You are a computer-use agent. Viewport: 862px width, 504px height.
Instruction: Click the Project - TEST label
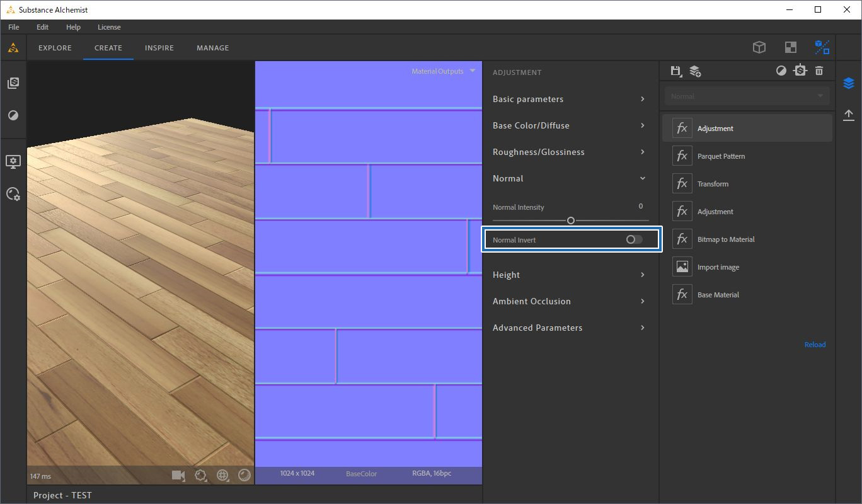[62, 495]
